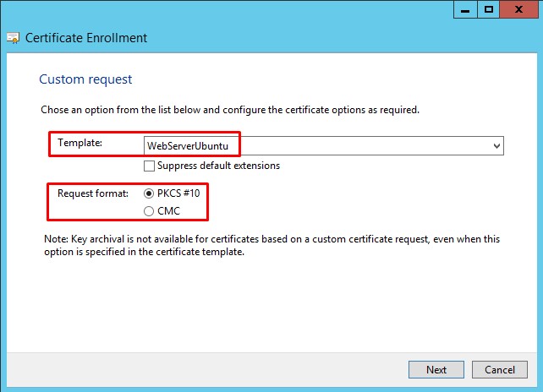Close the Certificate Enrollment dialog
Viewport: 543px width, 392px height.
(x=518, y=9)
